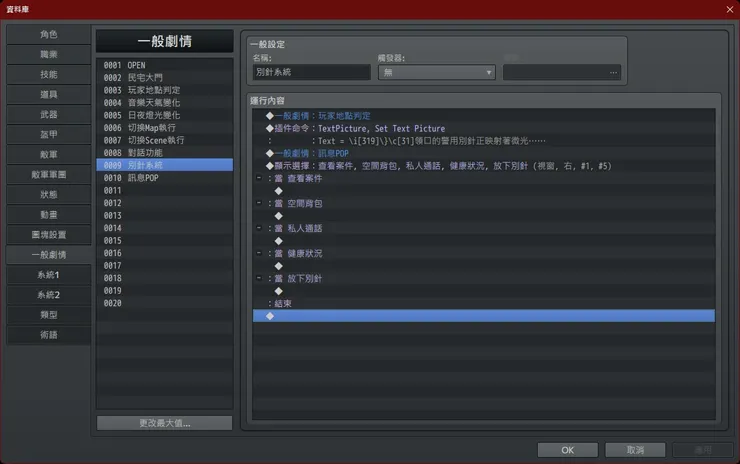Select common event 0004 音樂天氣變化
Screen dimensions: 740x464
coord(165,102)
